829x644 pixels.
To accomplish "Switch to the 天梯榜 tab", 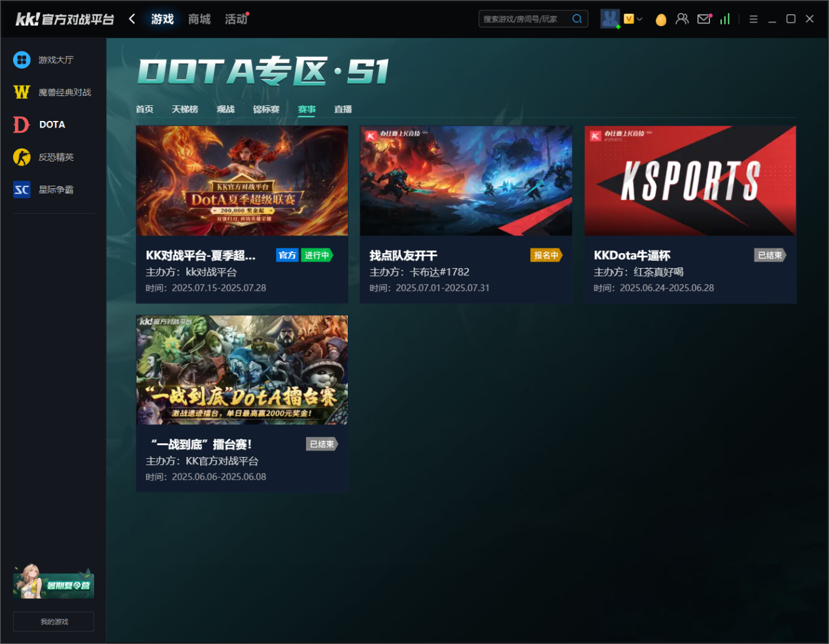I will click(x=185, y=109).
